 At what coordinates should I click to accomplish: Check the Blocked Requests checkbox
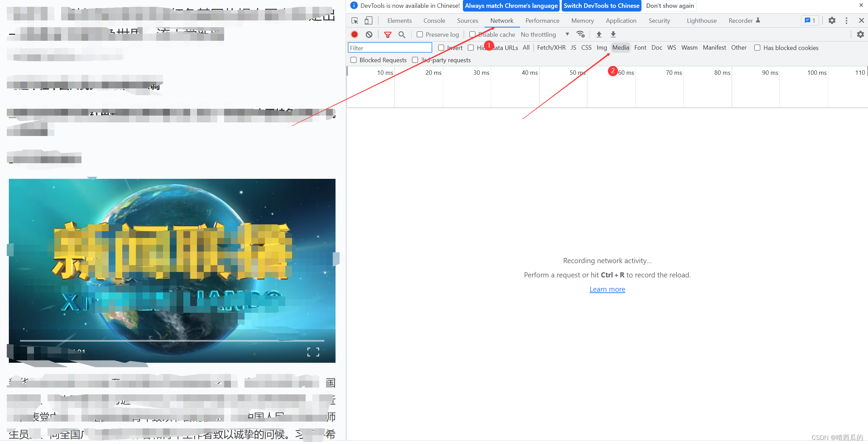tap(354, 60)
